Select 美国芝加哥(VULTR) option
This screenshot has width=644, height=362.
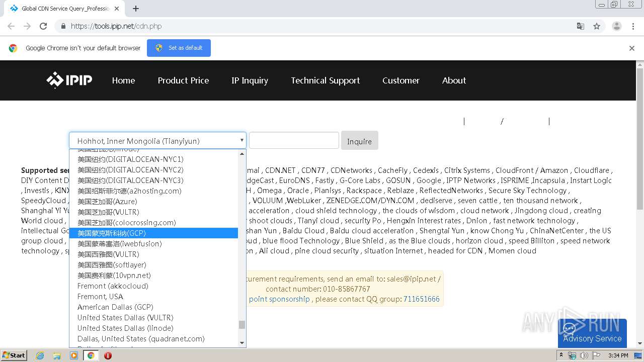pyautogui.click(x=153, y=212)
